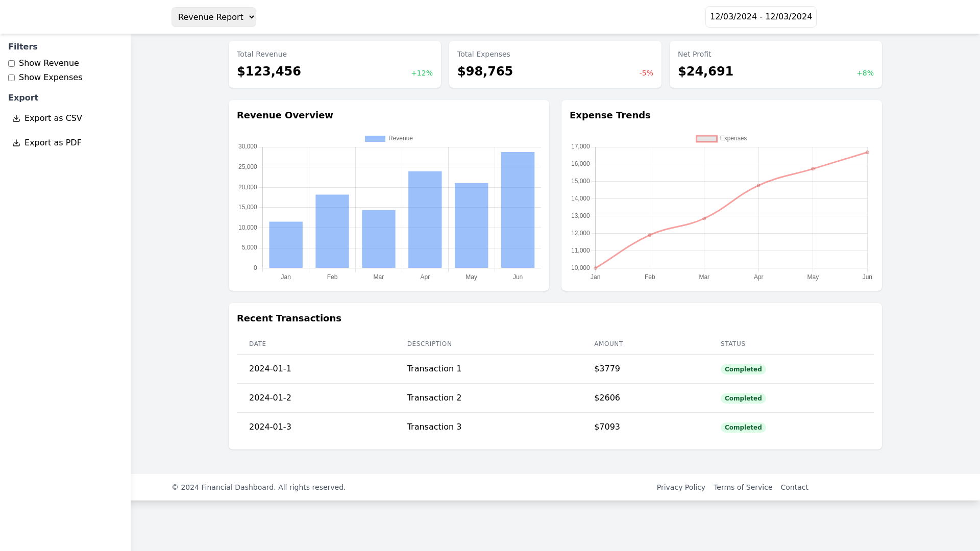Click the Completed badge for Transaction 1

coord(743,369)
